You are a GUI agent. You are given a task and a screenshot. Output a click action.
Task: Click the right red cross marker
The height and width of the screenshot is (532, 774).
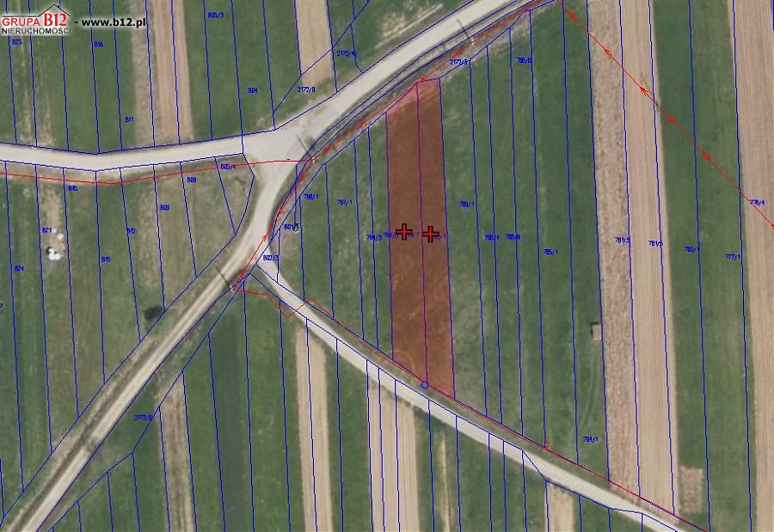point(431,234)
